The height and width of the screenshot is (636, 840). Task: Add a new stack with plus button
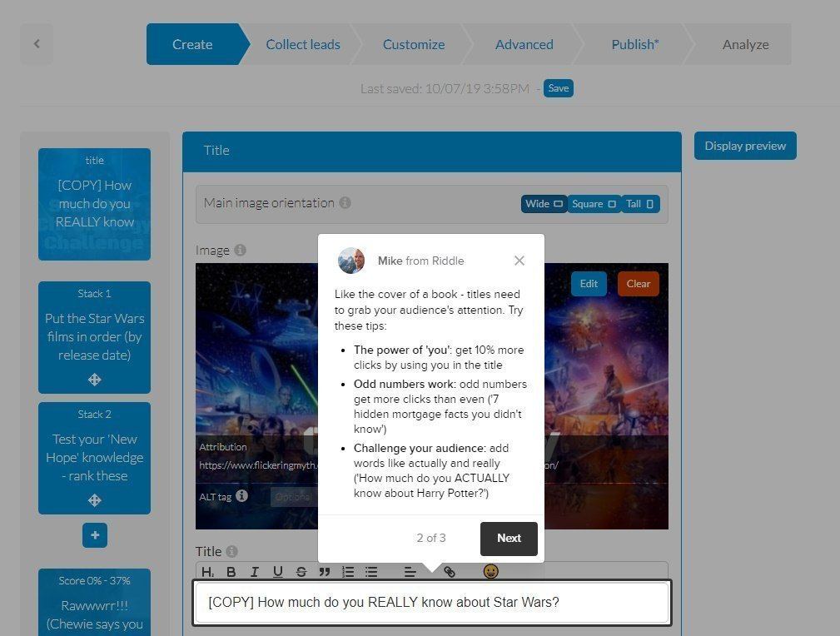pyautogui.click(x=95, y=535)
